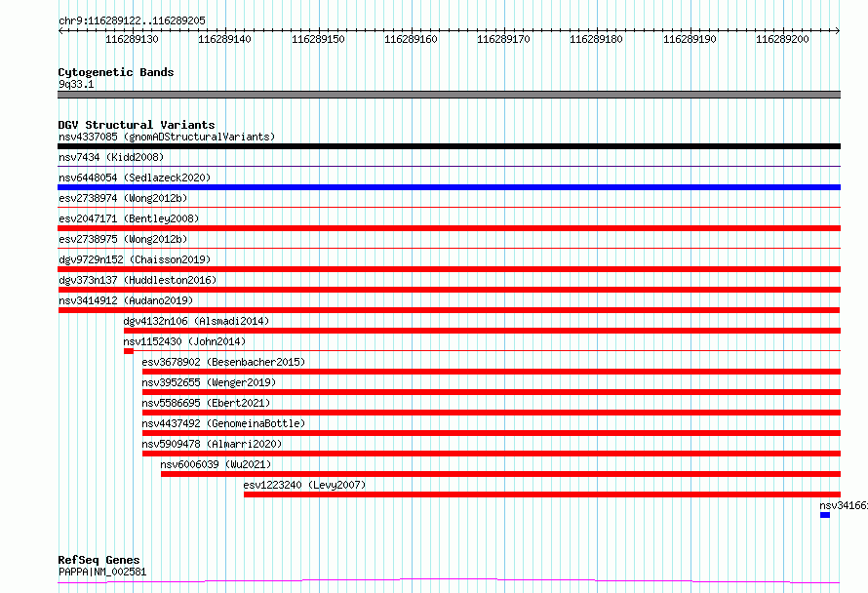Click ruler position 116289130
Viewport: 868px width, 593px height.
tap(132, 39)
